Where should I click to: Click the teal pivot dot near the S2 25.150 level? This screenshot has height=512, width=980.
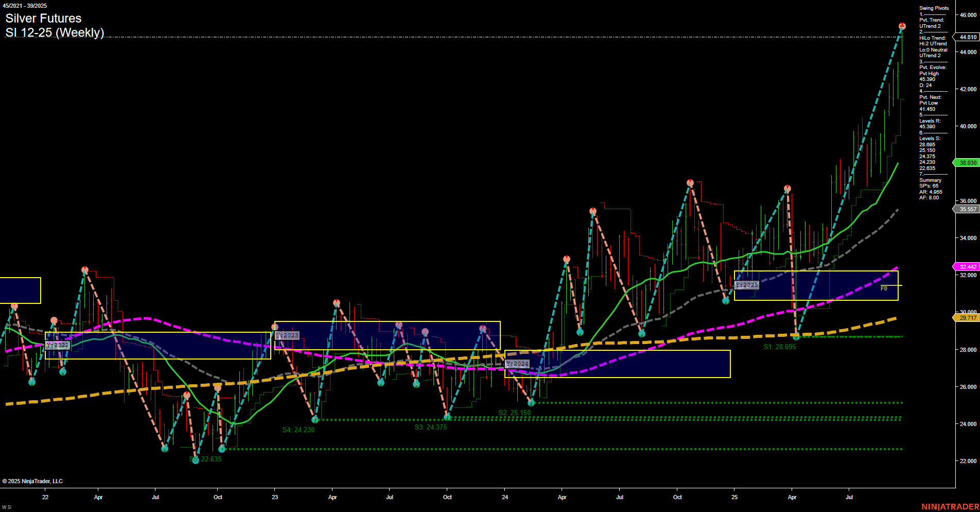tap(531, 403)
